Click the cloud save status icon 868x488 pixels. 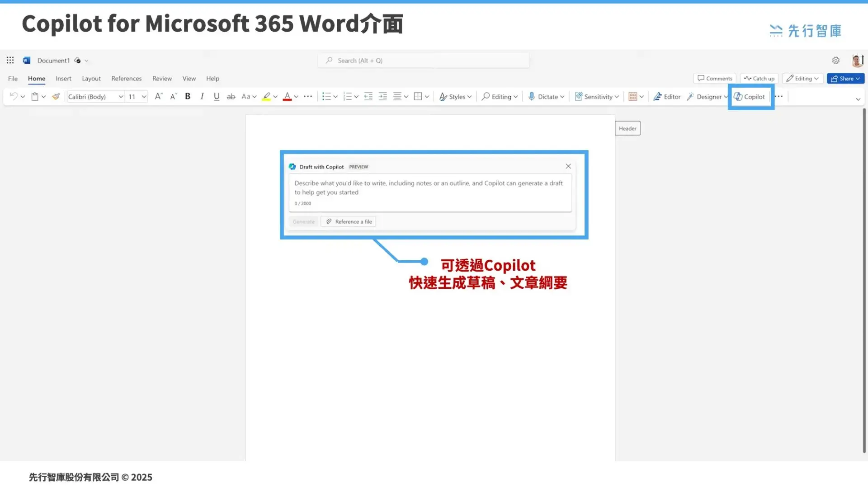pyautogui.click(x=77, y=60)
